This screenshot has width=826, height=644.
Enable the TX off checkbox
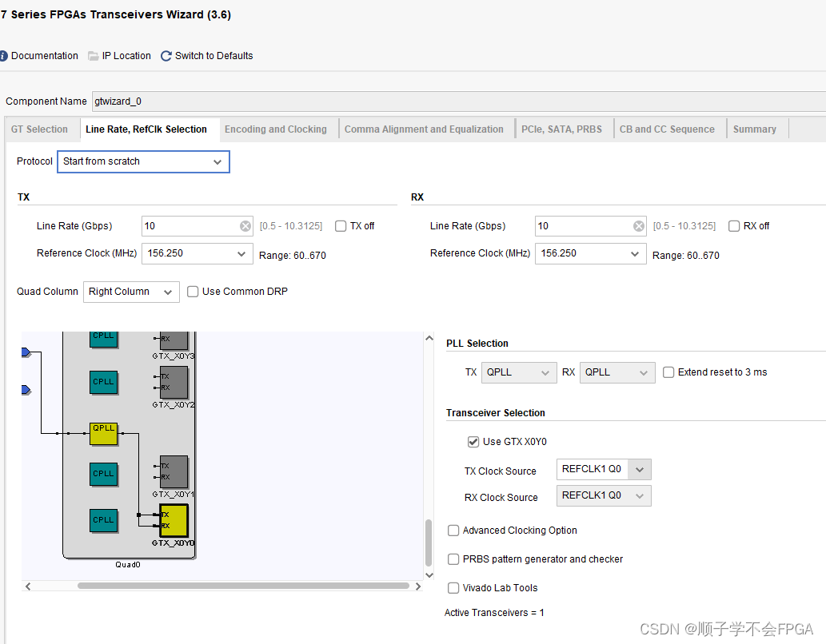click(x=341, y=226)
